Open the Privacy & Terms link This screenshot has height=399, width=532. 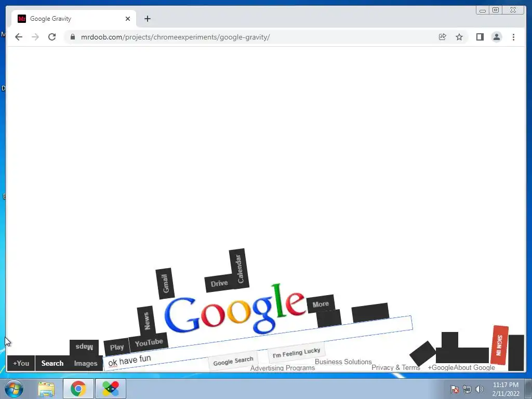[395, 367]
